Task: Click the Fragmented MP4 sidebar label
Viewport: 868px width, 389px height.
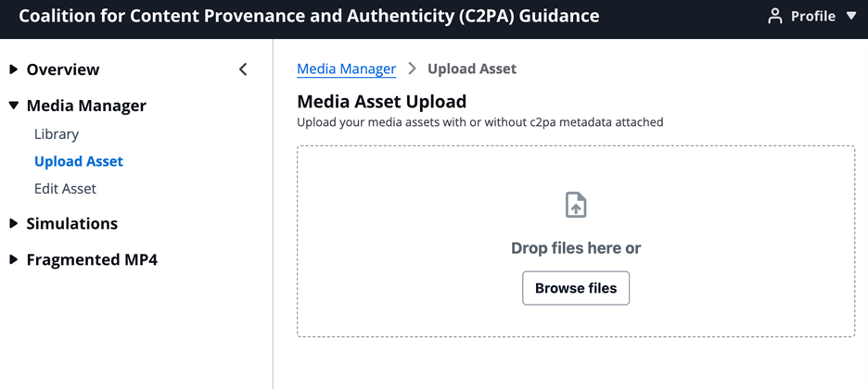Action: (92, 259)
